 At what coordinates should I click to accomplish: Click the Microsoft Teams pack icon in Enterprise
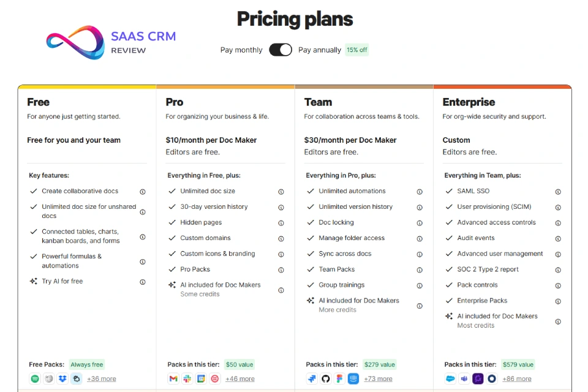pyautogui.click(x=464, y=379)
